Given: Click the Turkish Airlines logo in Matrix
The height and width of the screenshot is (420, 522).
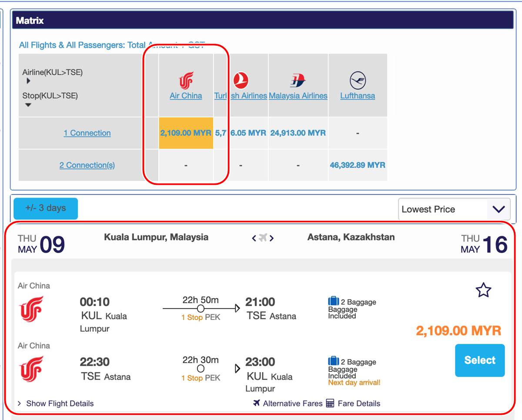Looking at the screenshot, I should coord(241,80).
